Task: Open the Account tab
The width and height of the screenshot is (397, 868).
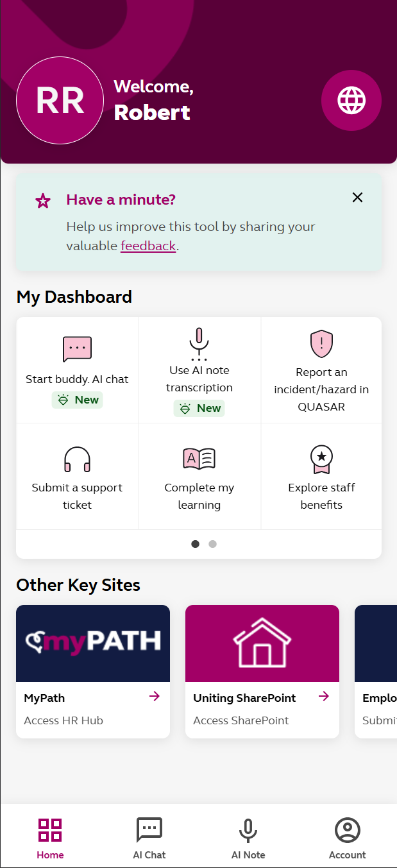Action: (348, 837)
